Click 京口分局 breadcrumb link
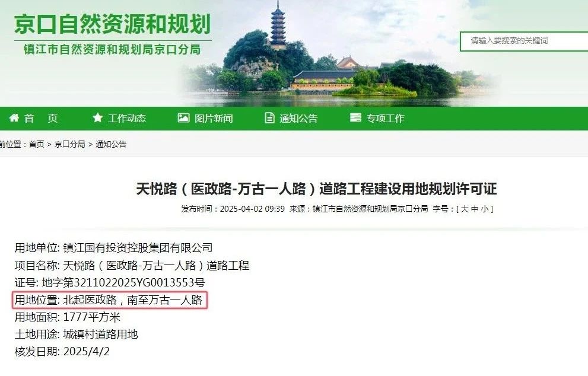The height and width of the screenshot is (376, 588). pos(70,144)
